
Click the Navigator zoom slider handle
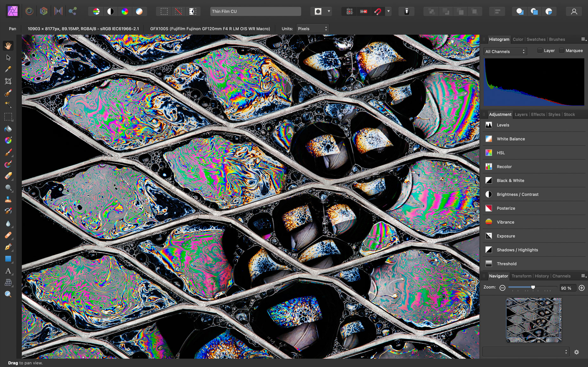(x=533, y=287)
